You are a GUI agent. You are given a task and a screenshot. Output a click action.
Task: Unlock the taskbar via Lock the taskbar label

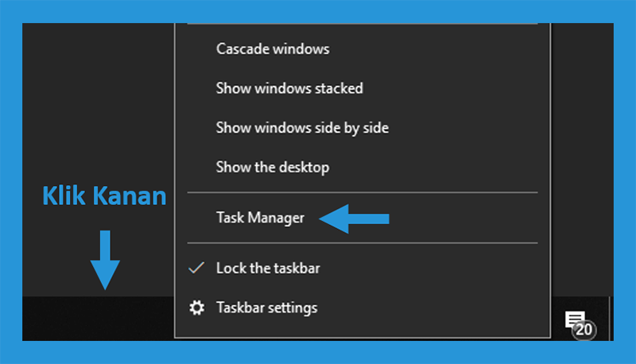point(268,268)
